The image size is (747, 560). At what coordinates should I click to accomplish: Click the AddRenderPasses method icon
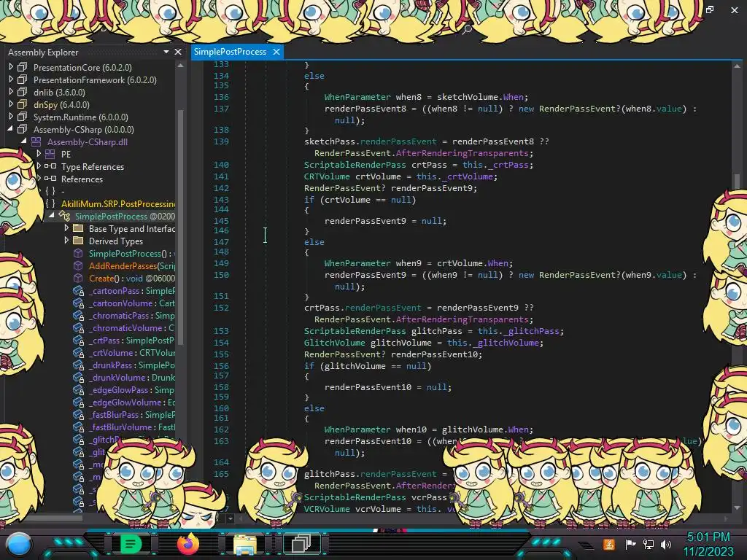pos(78,265)
